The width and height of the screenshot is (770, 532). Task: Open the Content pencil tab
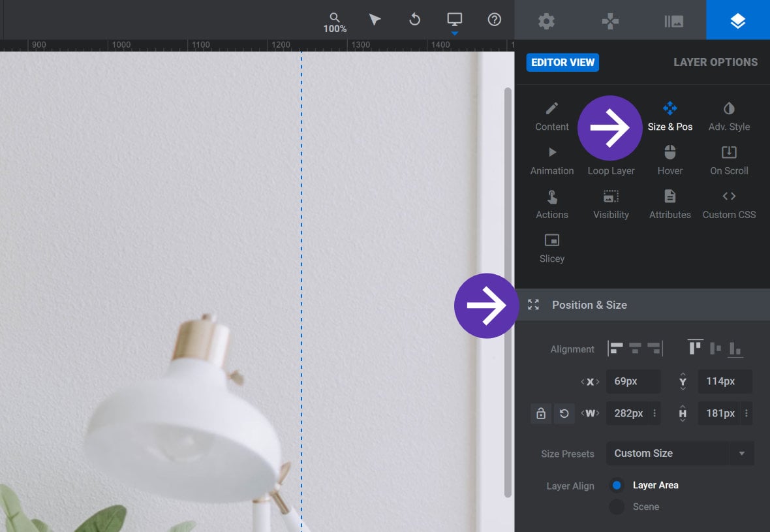552,117
